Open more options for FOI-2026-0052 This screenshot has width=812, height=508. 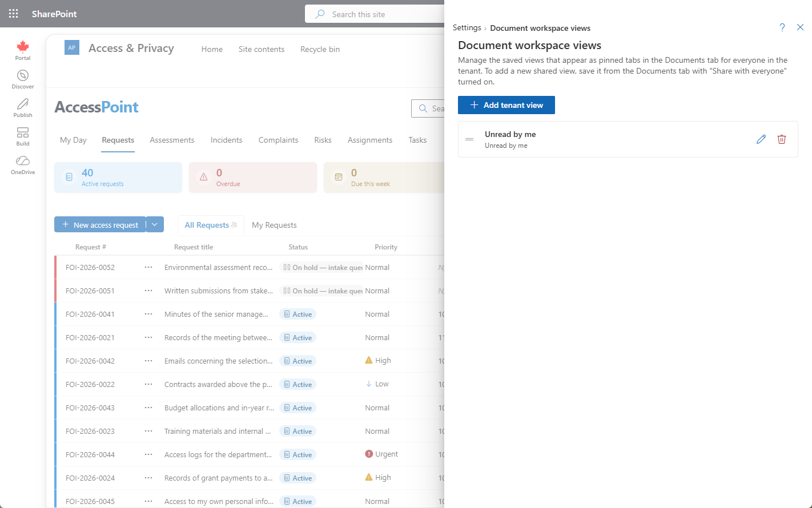148,267
